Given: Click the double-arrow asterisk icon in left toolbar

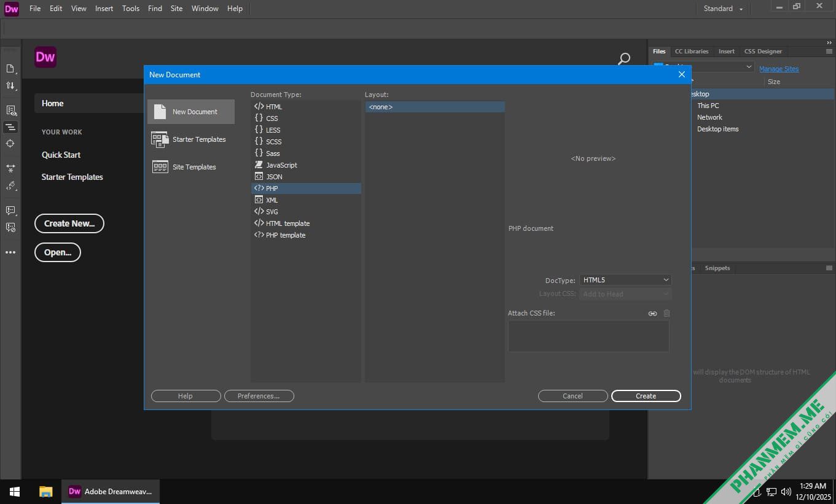Looking at the screenshot, I should click(x=10, y=168).
